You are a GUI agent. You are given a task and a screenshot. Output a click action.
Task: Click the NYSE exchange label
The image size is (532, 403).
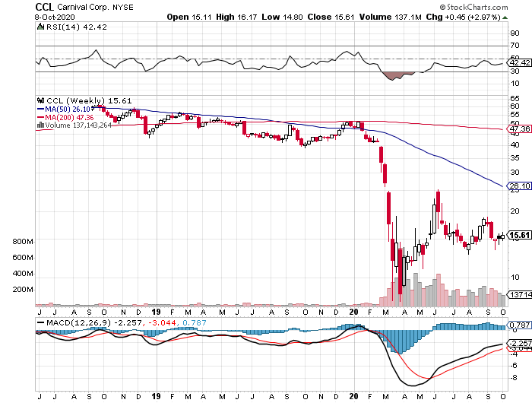pos(123,7)
